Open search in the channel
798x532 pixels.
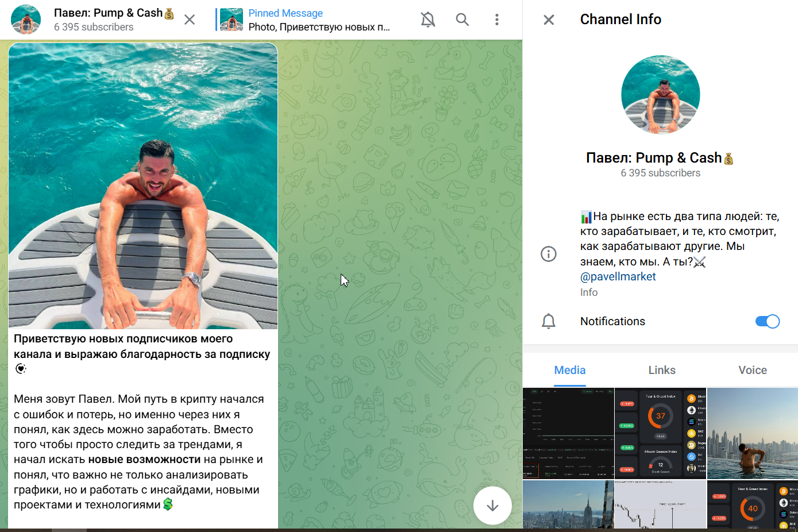point(462,20)
